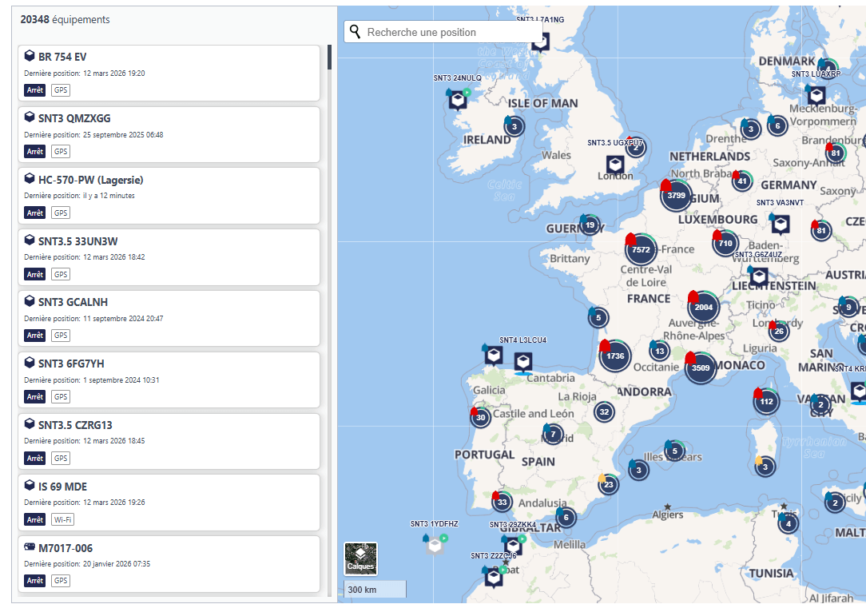Open the cluster of 4 near Tunis

point(789,524)
